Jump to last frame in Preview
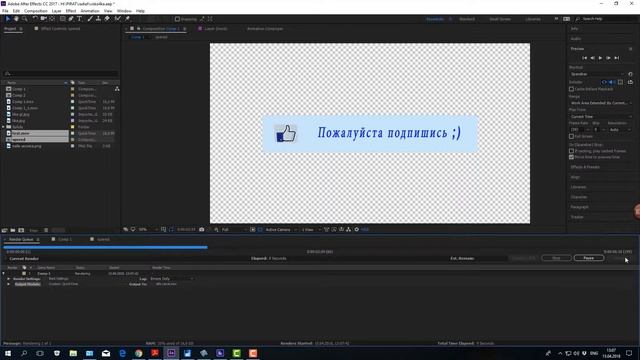Screen dimensions: 640x360 (617, 58)
